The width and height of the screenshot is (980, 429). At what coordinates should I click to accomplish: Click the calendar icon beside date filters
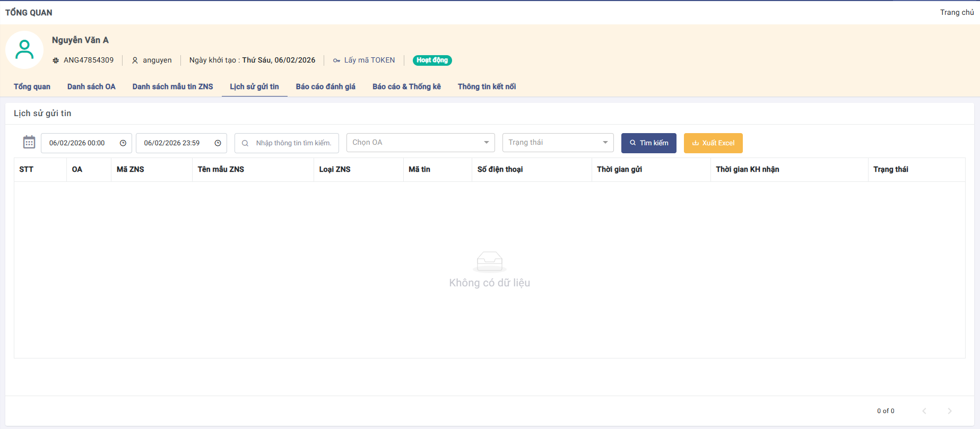tap(29, 142)
